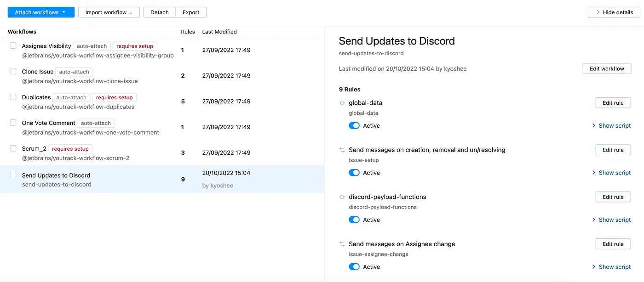Click 'requires setup' tag on Scrum_2
Image resolution: width=644 pixels, height=282 pixels.
tap(70, 149)
